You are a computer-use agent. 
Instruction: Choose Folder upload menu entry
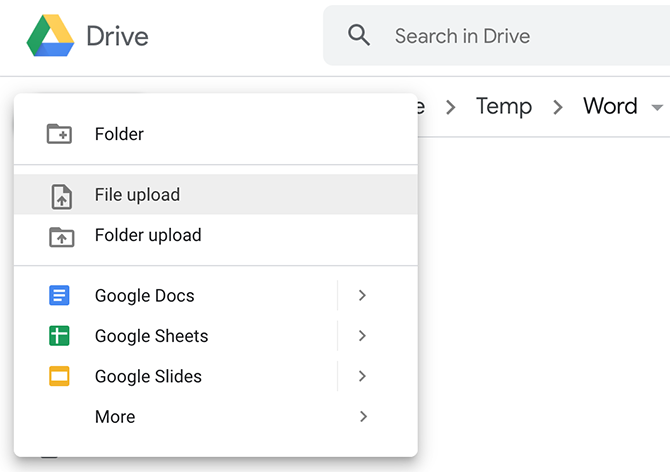(148, 236)
